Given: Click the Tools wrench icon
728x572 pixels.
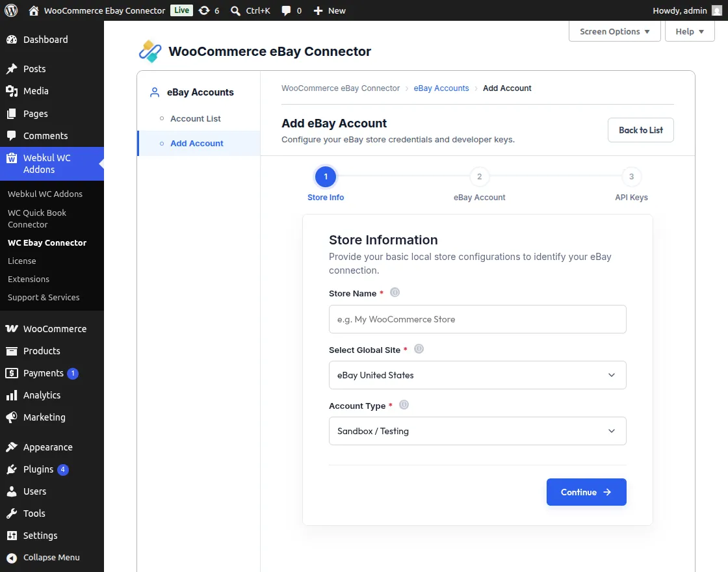Looking at the screenshot, I should pyautogui.click(x=12, y=513).
